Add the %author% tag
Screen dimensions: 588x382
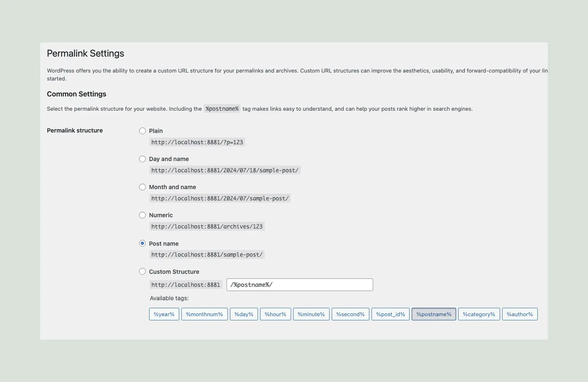tap(519, 314)
